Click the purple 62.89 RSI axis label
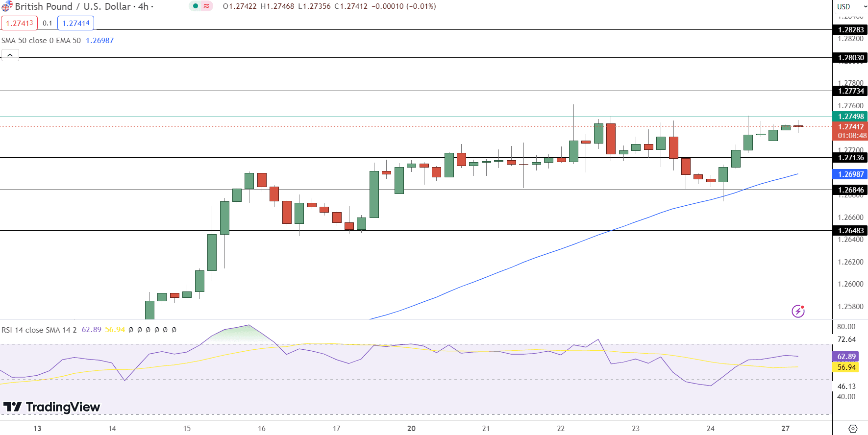 pos(846,357)
